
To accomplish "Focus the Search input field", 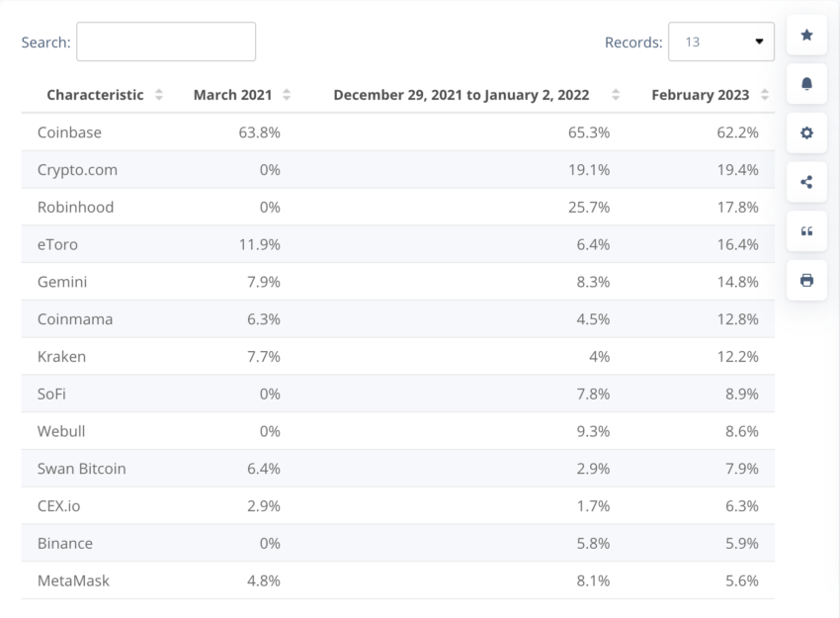I will 166,42.
